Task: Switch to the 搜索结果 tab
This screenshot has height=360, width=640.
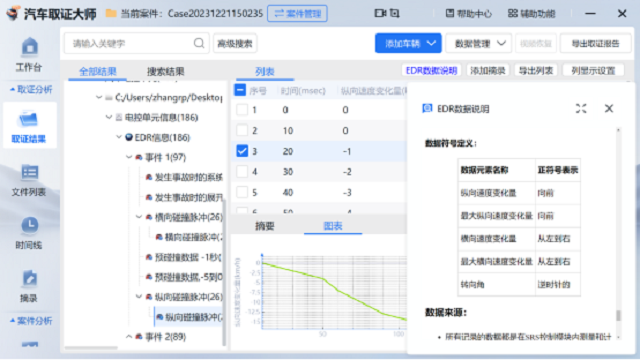Action: pos(165,71)
